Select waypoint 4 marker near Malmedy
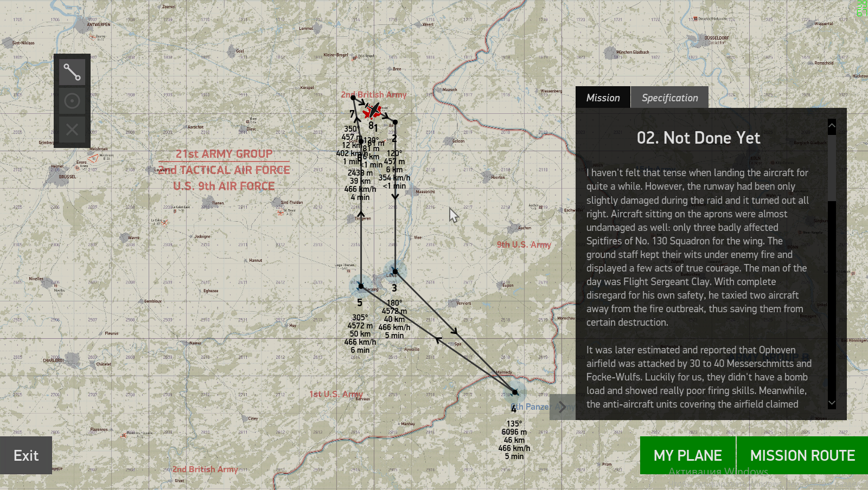The height and width of the screenshot is (490, 868). [515, 391]
